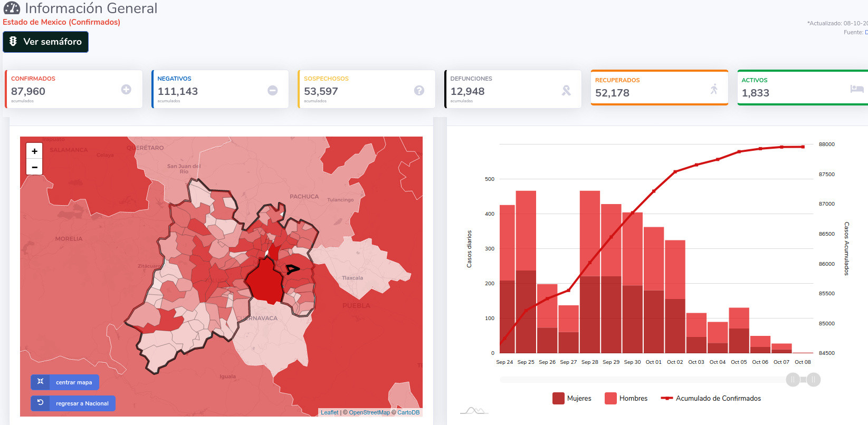The height and width of the screenshot is (425, 868).
Task: Zoom in the map with plus button
Action: 34,151
